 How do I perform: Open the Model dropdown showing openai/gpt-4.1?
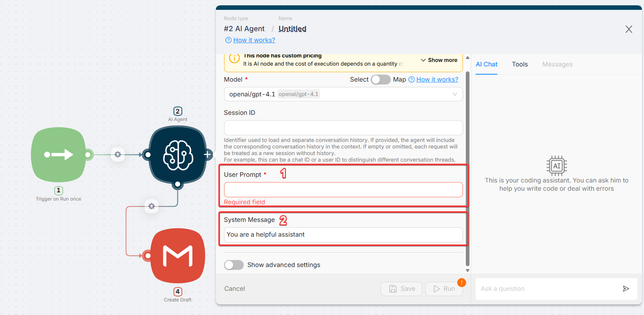tap(343, 94)
